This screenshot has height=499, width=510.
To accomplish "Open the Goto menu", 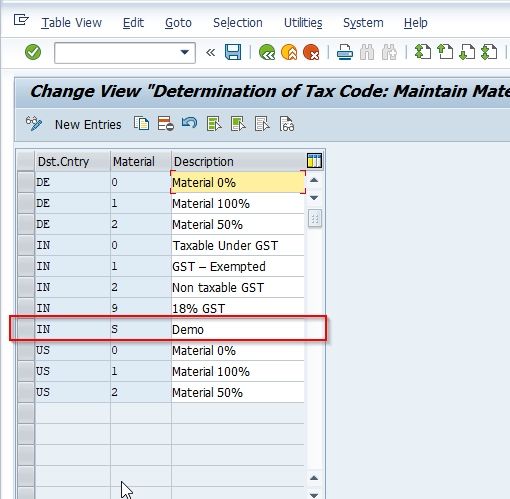I will coord(178,23).
